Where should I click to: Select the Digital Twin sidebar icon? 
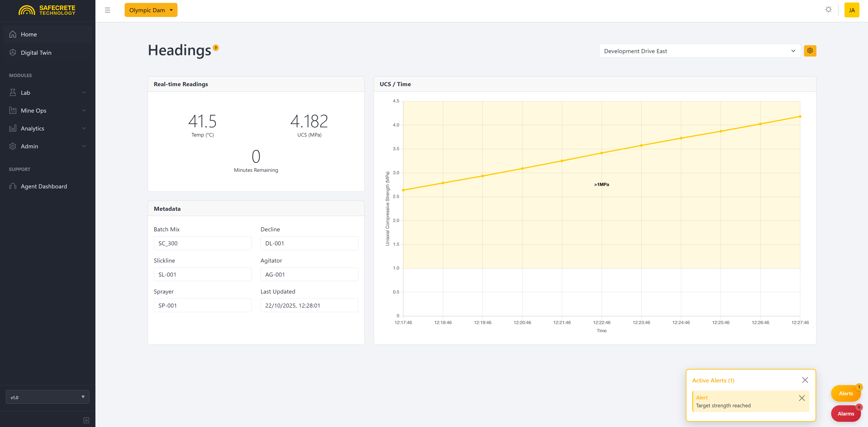pyautogui.click(x=12, y=52)
